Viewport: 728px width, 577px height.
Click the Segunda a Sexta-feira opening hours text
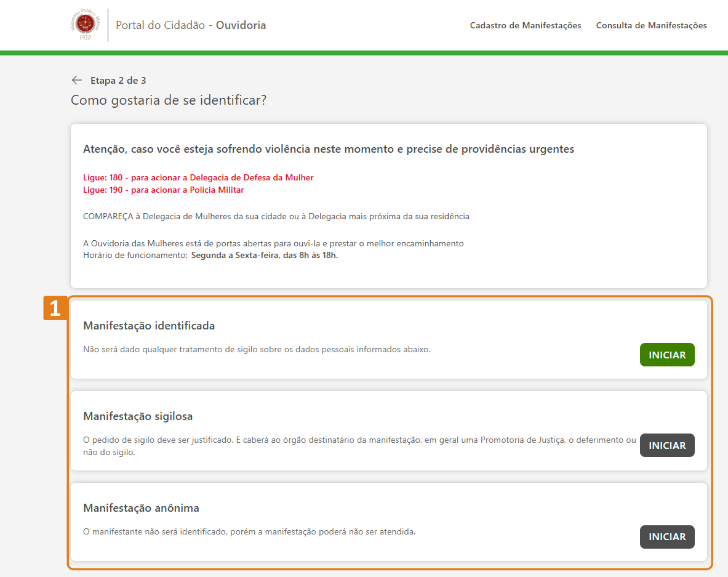(x=264, y=255)
